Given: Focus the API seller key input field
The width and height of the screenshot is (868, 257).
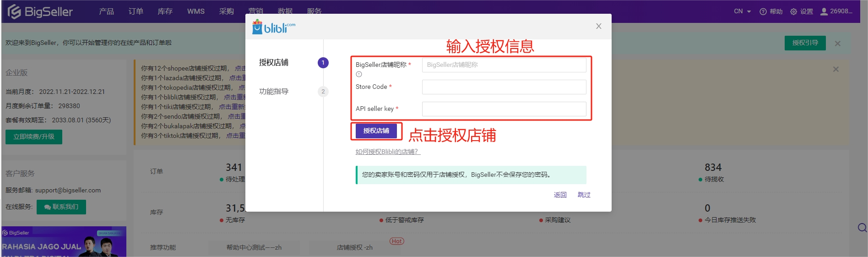Looking at the screenshot, I should click(x=504, y=109).
